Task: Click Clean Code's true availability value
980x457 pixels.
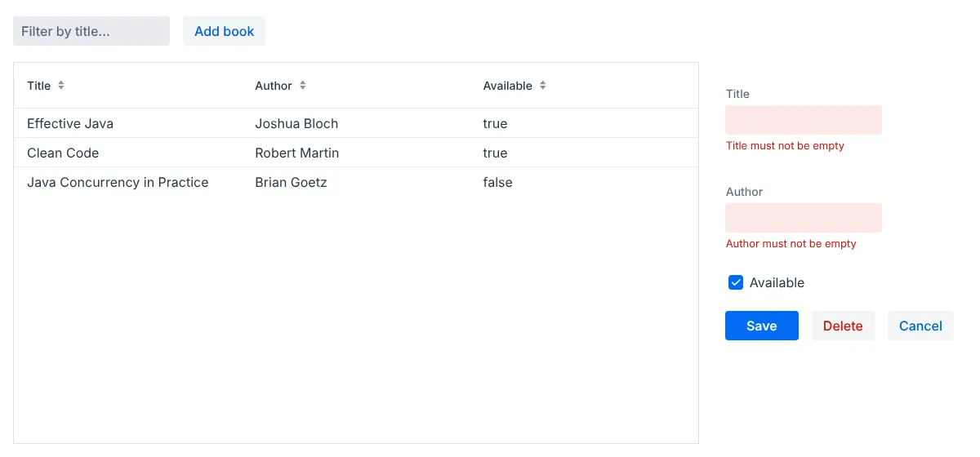Action: coord(495,153)
